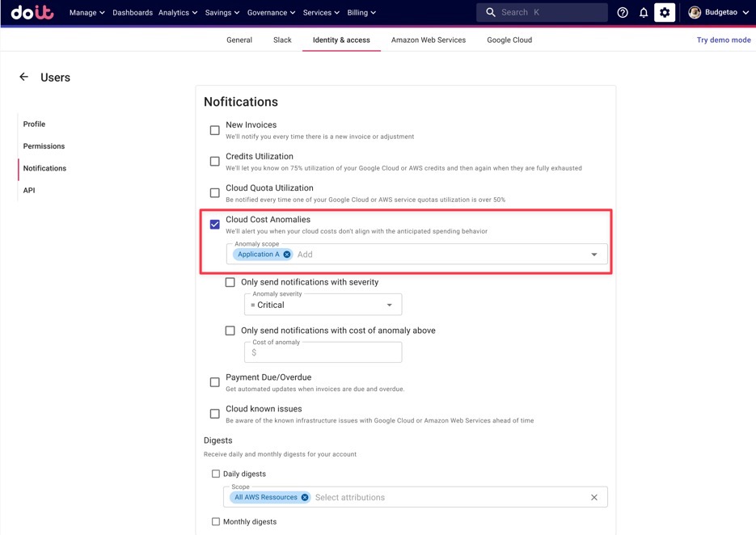Open the Services menu
This screenshot has width=756, height=535.
tap(321, 13)
